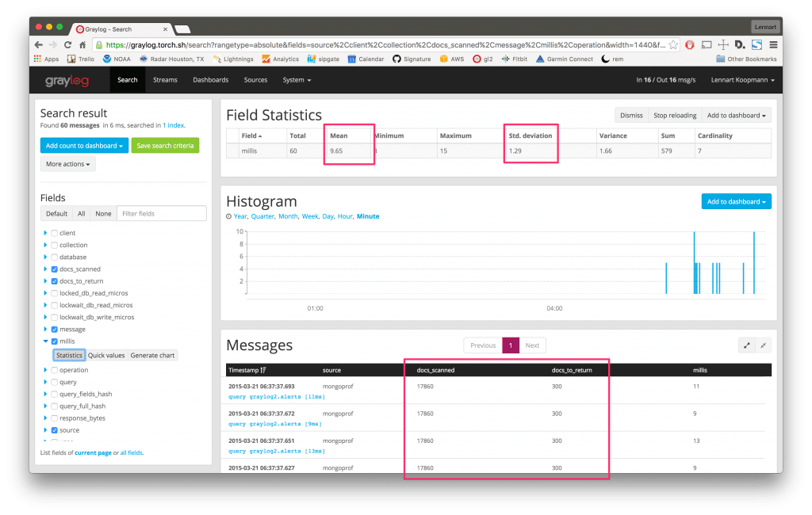This screenshot has height=515, width=812.
Task: Open the Trello bookmark
Action: point(82,59)
